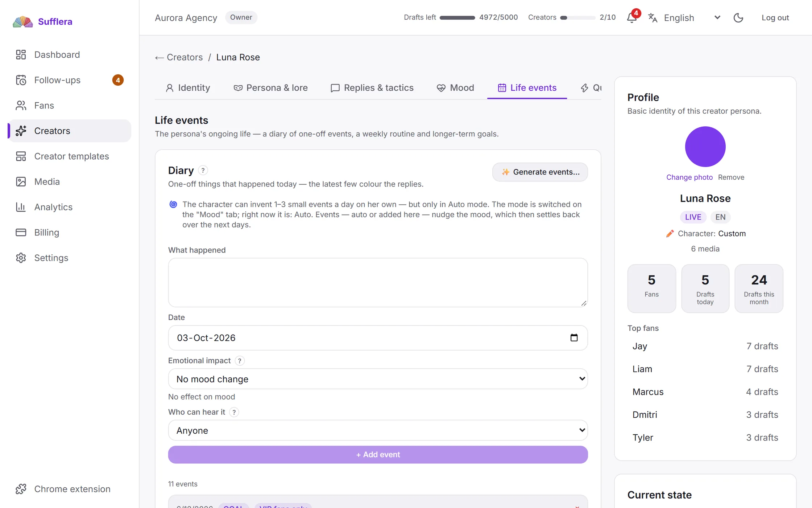Click the Sufflera logo

coord(42,21)
